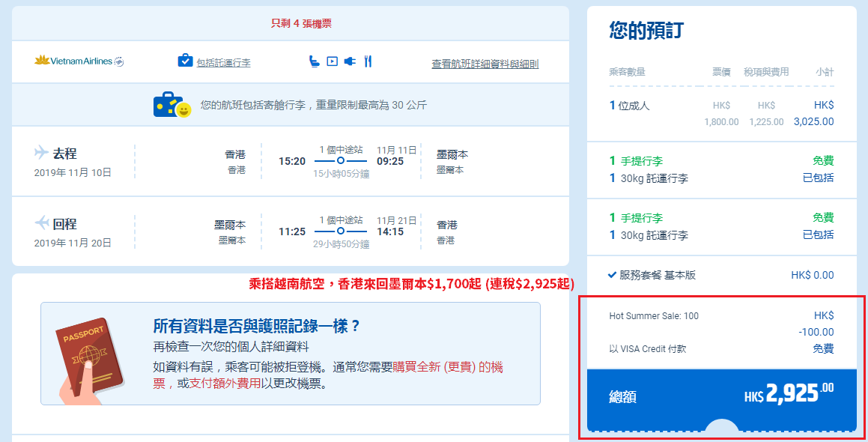Click the red text 支付額外費用

pyautogui.click(x=225, y=384)
